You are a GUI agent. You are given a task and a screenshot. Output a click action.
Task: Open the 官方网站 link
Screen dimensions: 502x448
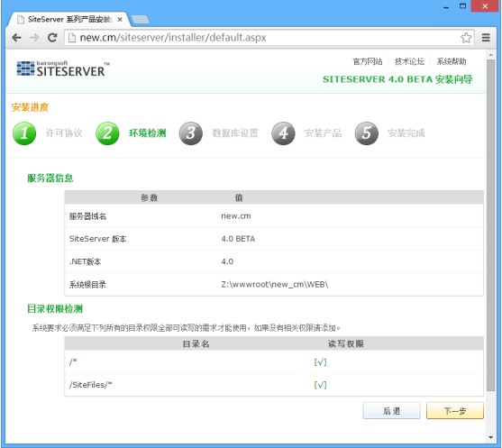368,61
